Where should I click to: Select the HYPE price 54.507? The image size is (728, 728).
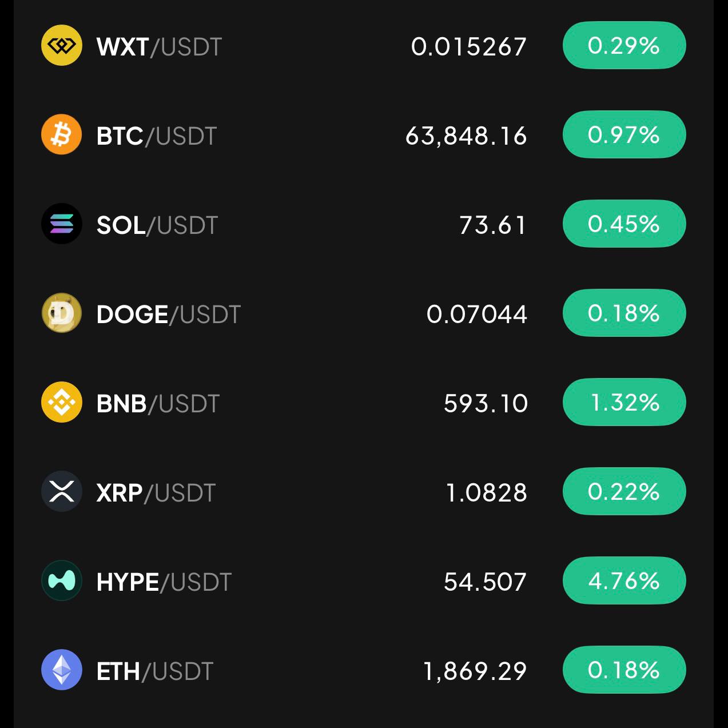click(485, 582)
